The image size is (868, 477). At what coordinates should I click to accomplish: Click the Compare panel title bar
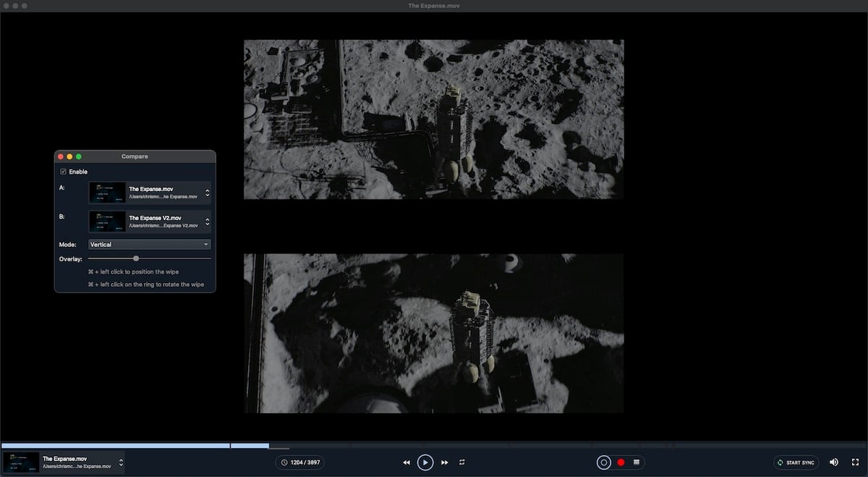tap(135, 156)
